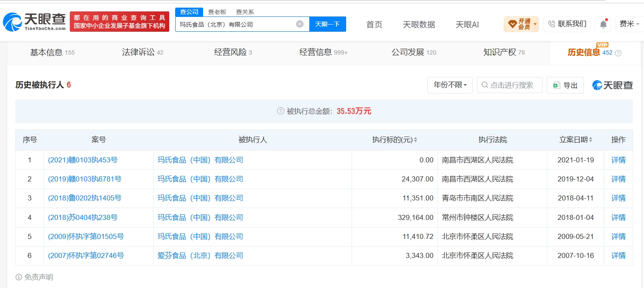Click the 联系我们 phone button
Viewport: 644px width, 288px height.
tap(567, 24)
